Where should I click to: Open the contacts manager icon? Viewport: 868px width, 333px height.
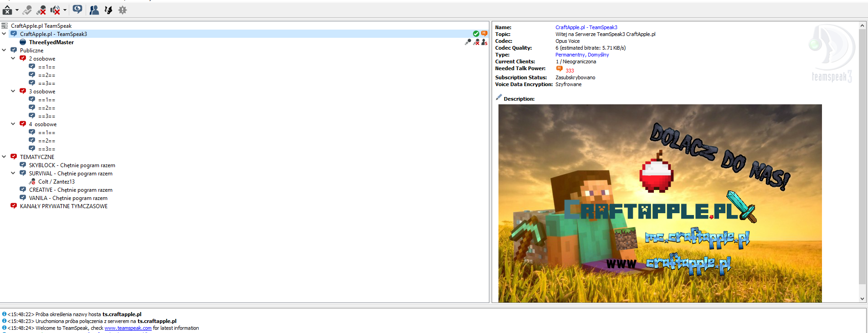[x=94, y=10]
